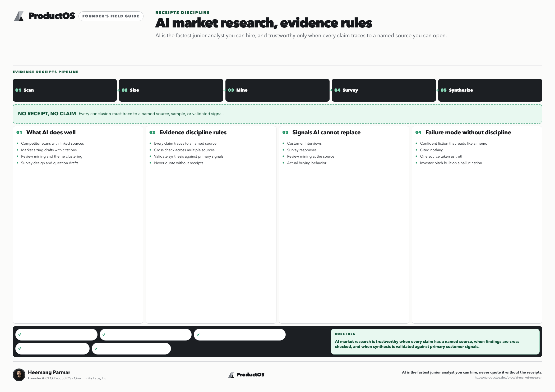Click 'Validate synthesis against primary signals'
Viewport: 555px width, 392px height.
189,157
